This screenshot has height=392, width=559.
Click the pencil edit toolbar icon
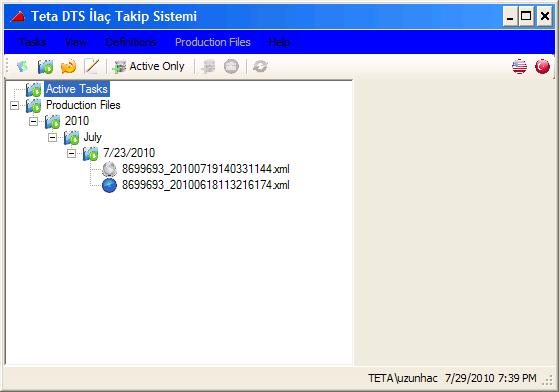(92, 66)
